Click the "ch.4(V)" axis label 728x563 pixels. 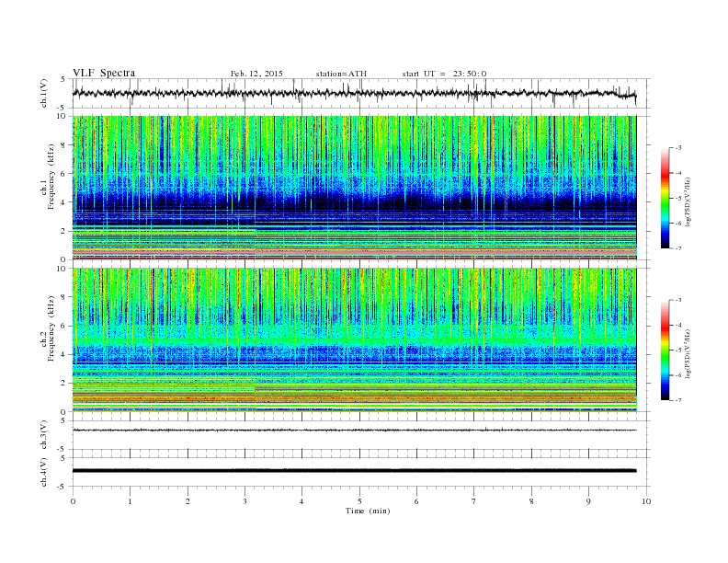point(44,472)
